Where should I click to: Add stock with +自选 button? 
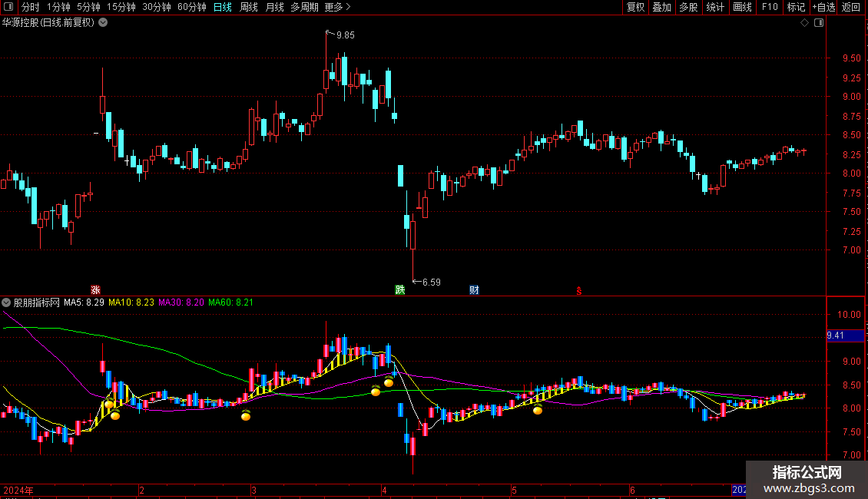pos(824,7)
